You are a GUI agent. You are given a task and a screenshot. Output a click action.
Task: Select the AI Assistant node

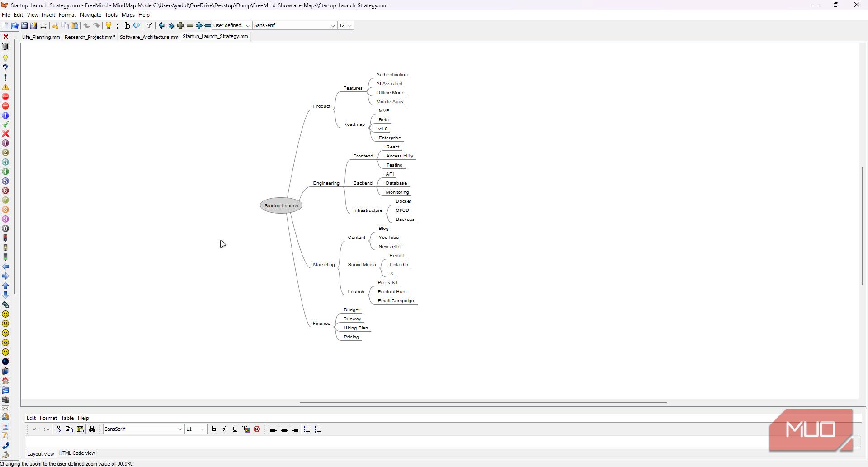pyautogui.click(x=389, y=84)
